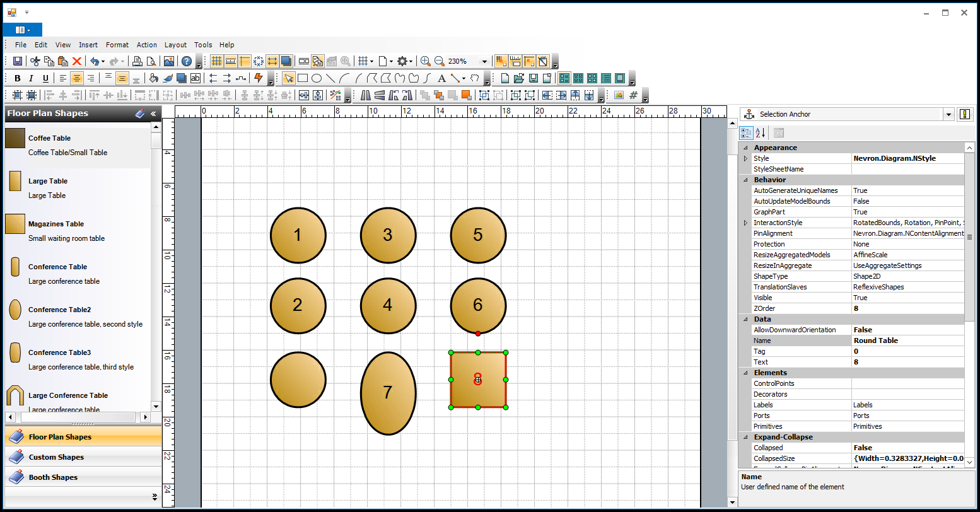Click the Fill Style paint bucket icon
The width and height of the screenshot is (980, 512).
click(153, 78)
